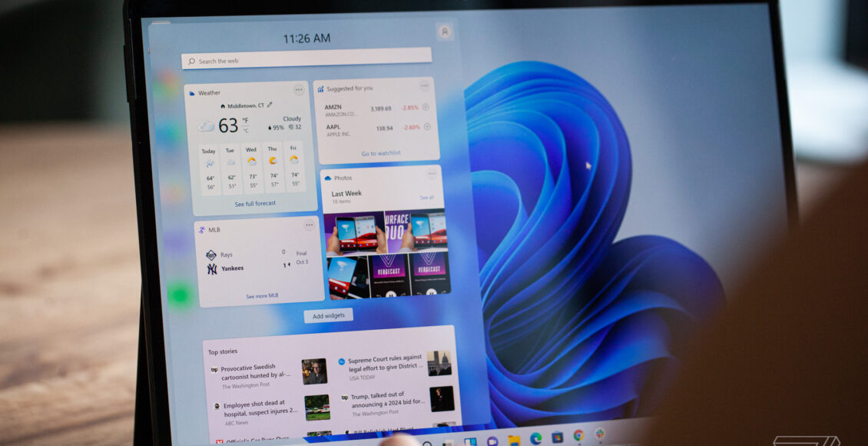Open the user profile icon in widgets panel
The image size is (868, 446).
444,32
